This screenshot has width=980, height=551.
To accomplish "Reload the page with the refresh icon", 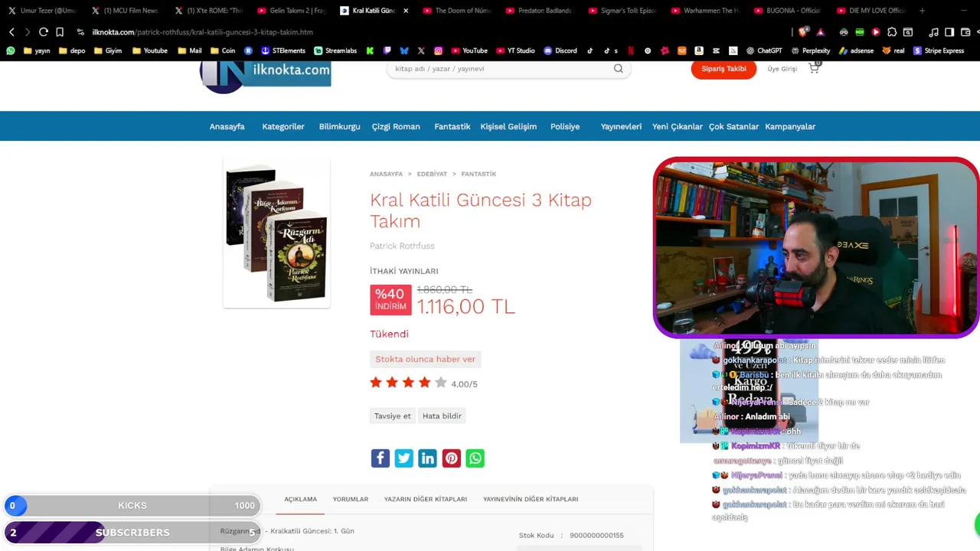I will tap(44, 32).
